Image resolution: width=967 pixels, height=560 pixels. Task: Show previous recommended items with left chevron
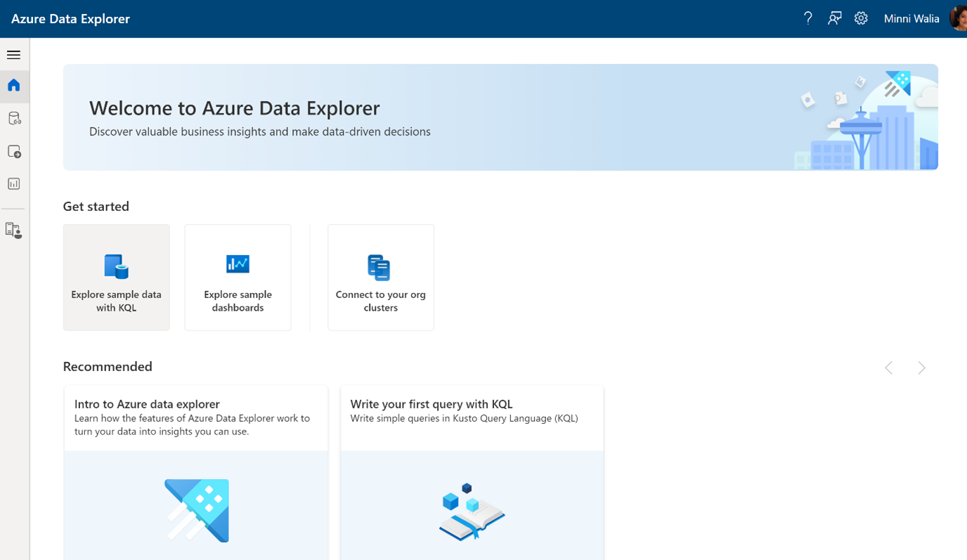(889, 367)
